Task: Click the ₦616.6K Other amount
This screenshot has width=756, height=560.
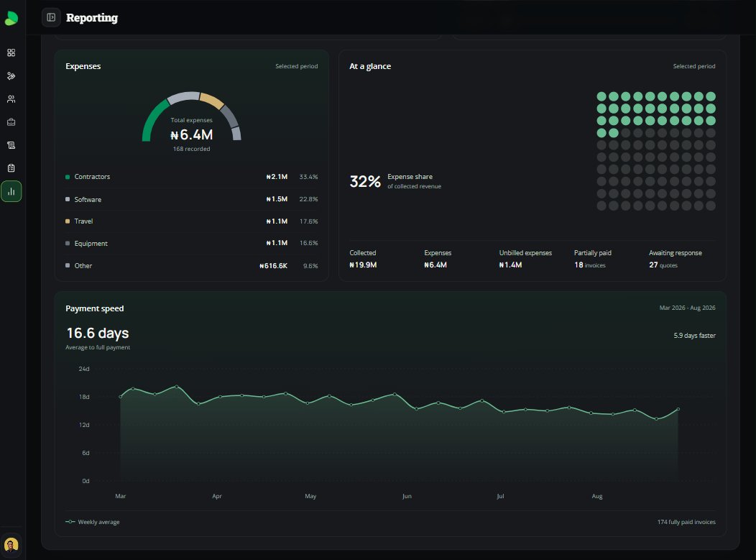Action: 273,266
